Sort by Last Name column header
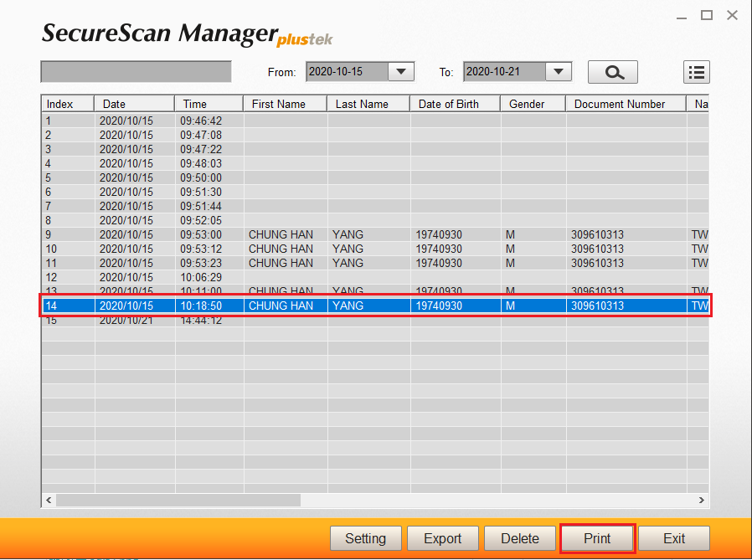Viewport: 752px width, 560px height. click(x=368, y=104)
